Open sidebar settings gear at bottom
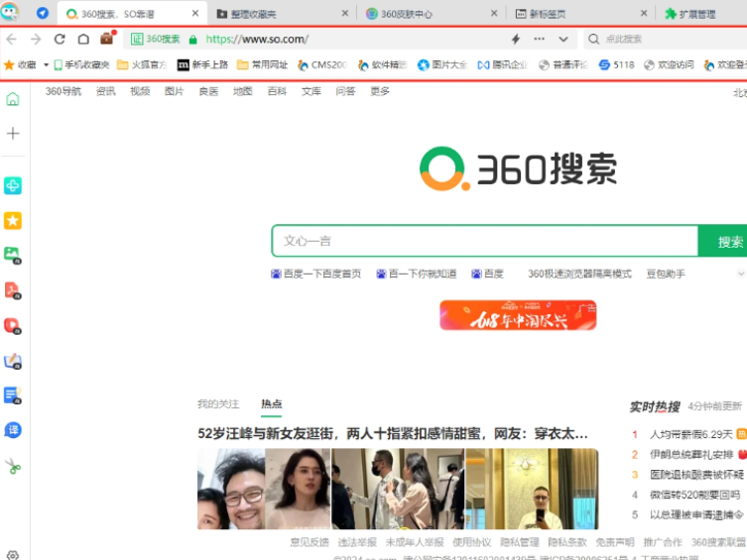Viewport: 747px width, 560px height. 13,555
